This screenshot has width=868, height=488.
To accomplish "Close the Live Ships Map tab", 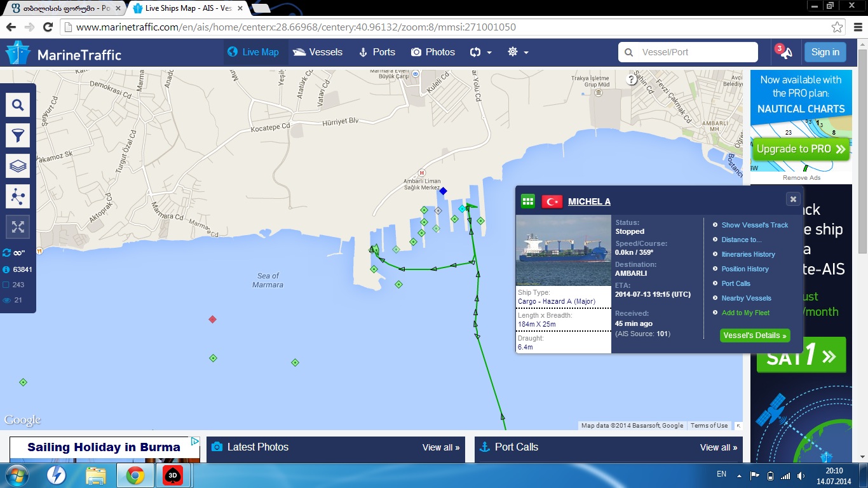I will point(240,8).
